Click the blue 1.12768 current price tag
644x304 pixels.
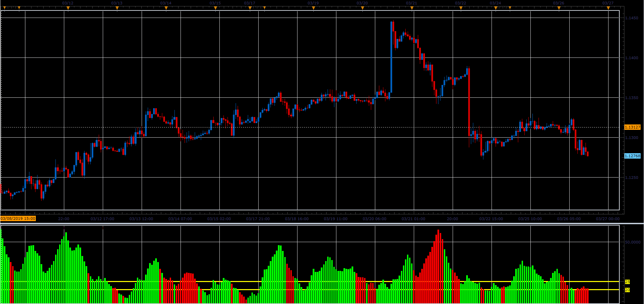(632, 156)
